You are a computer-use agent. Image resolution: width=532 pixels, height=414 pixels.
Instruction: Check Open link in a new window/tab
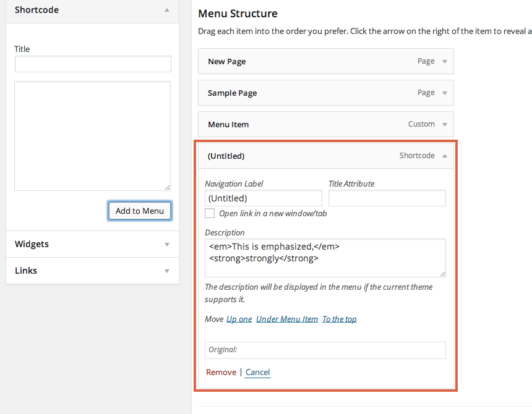click(210, 213)
